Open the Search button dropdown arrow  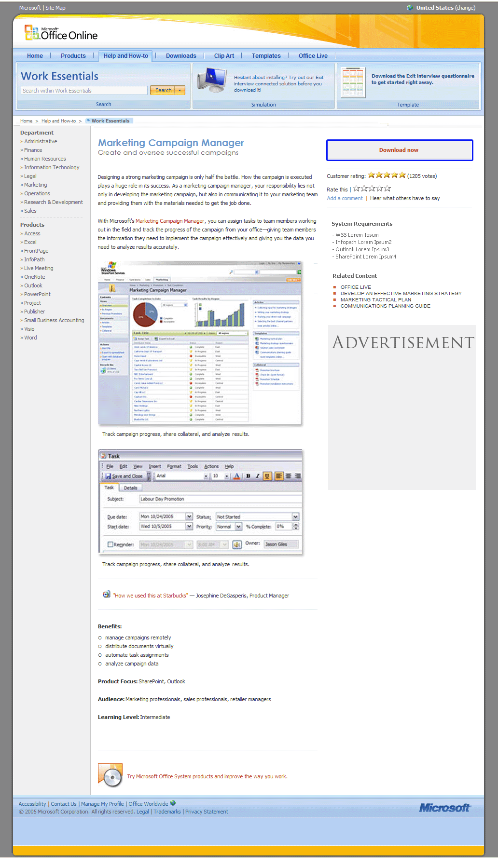[180, 90]
